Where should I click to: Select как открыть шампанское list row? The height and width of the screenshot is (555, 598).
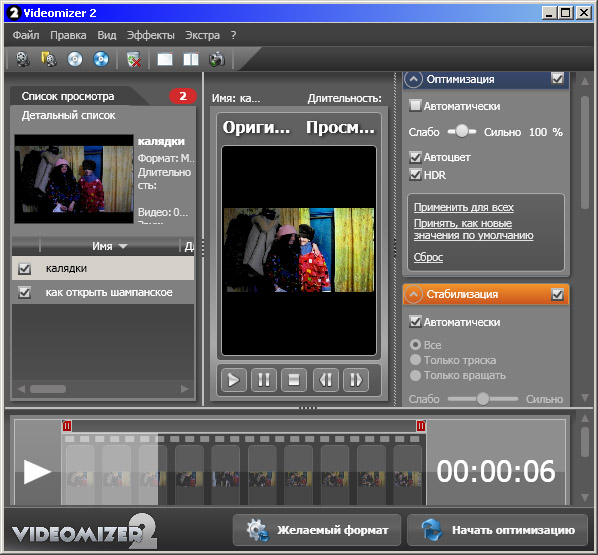pos(103,293)
